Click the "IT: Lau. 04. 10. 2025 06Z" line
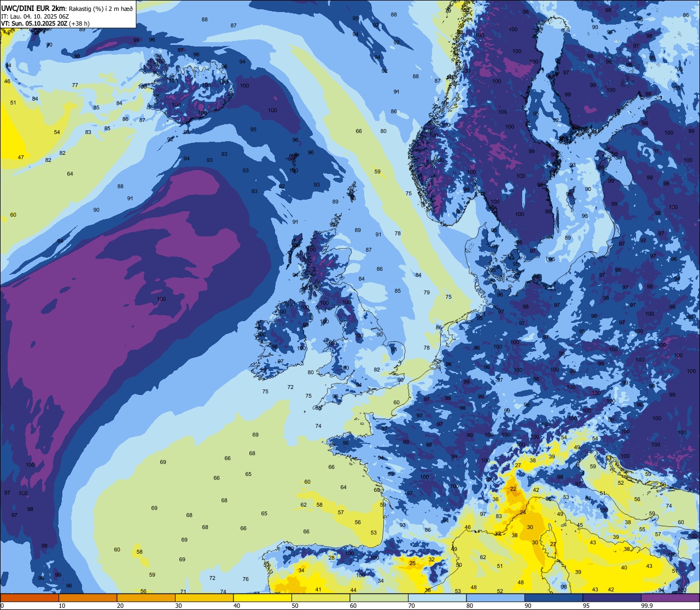Image resolution: width=700 pixels, height=610 pixels. click(x=35, y=16)
